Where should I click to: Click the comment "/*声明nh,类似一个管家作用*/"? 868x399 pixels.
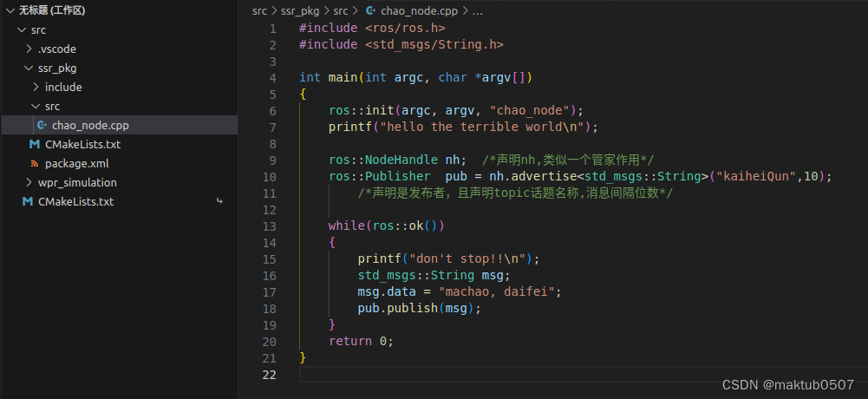(568, 160)
